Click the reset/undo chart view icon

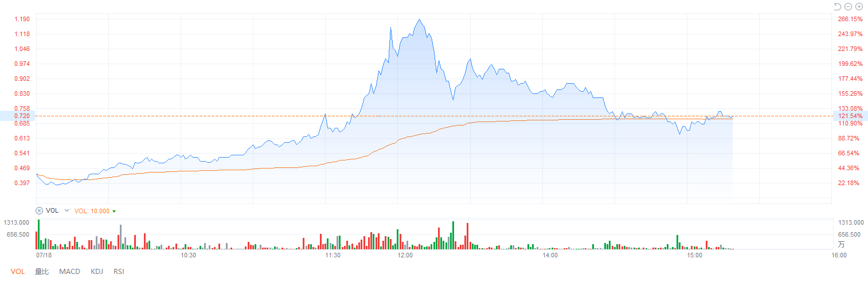(x=837, y=6)
